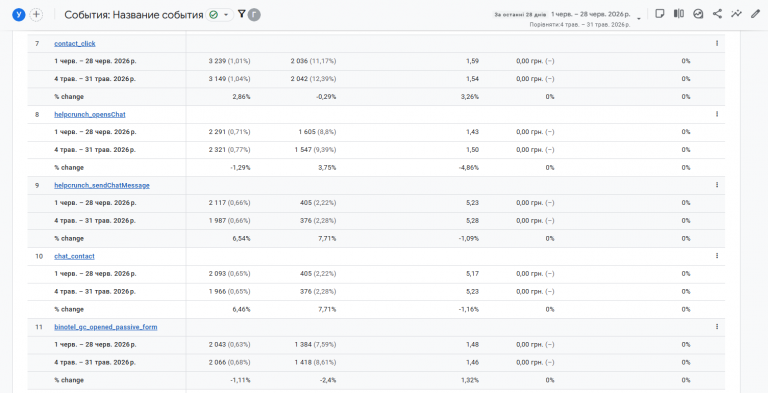Open row menu for chat_contact

pyautogui.click(x=717, y=256)
